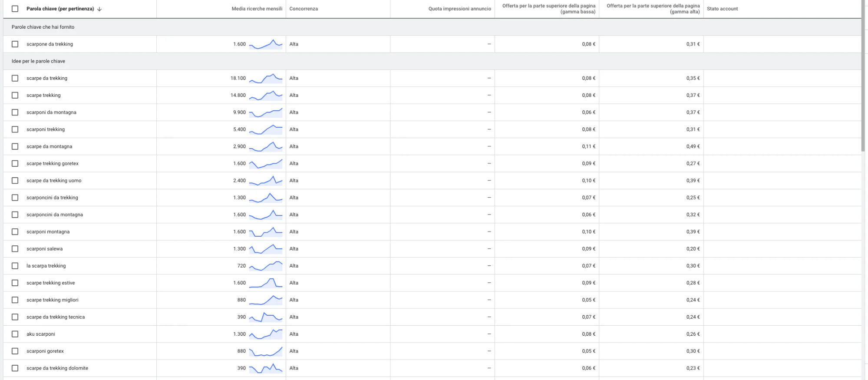View trend chart for scarpe trekking 14.800

click(266, 95)
